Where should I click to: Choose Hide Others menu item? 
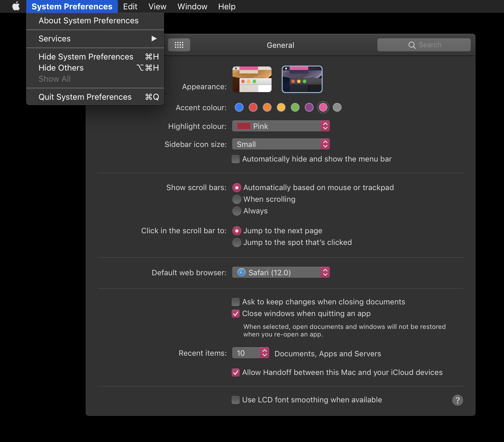coord(95,68)
